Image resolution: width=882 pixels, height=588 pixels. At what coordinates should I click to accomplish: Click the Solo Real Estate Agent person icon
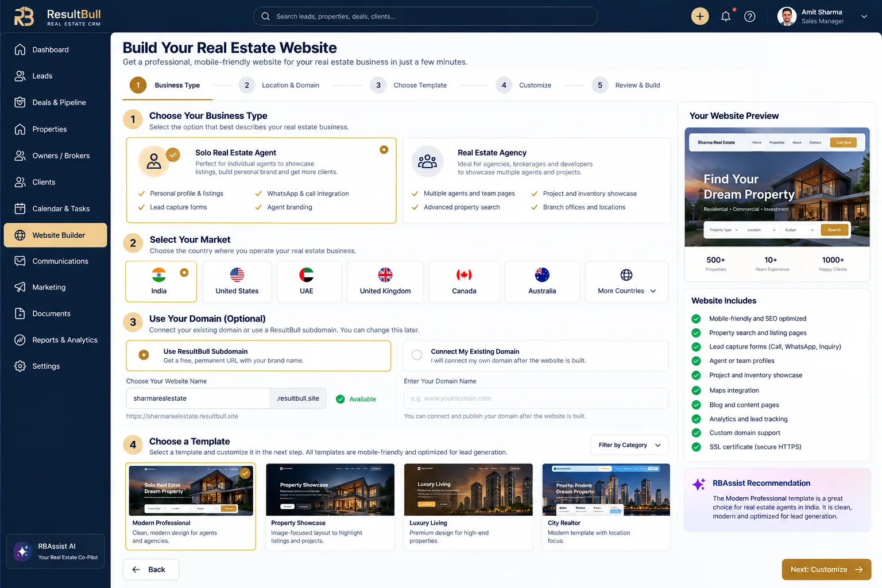point(154,161)
